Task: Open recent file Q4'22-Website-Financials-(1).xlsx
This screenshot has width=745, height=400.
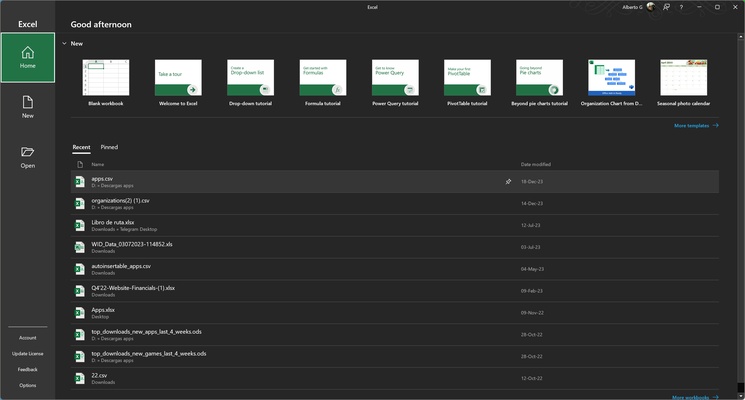Action: tap(395, 291)
